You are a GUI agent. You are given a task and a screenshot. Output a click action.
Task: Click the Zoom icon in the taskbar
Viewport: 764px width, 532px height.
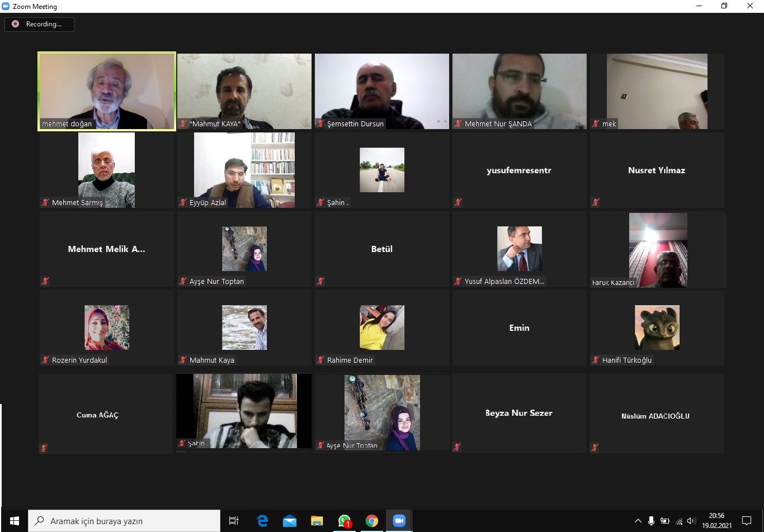point(399,521)
